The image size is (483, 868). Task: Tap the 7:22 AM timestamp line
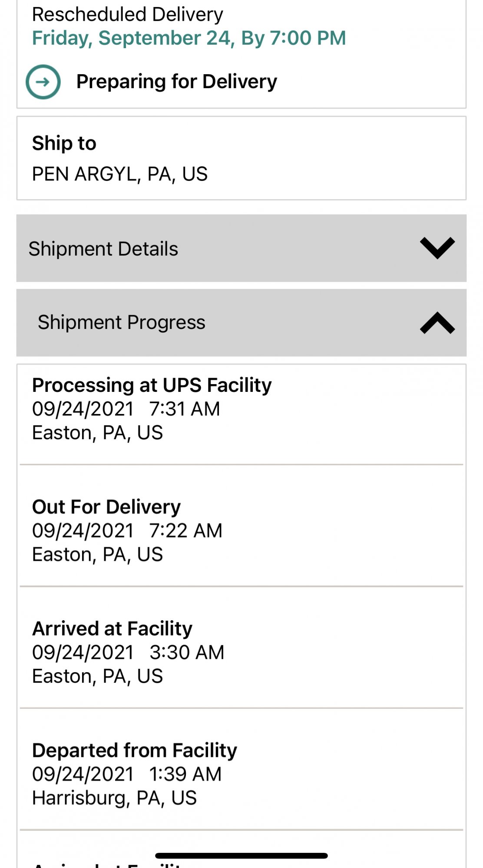(x=127, y=531)
